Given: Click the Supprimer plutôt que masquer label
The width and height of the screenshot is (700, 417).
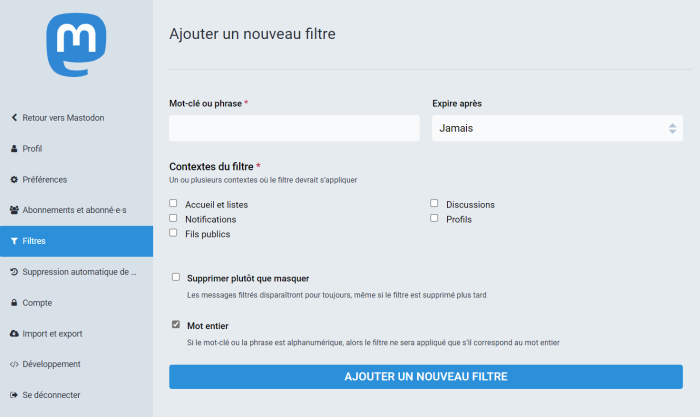Looking at the screenshot, I should 248,279.
